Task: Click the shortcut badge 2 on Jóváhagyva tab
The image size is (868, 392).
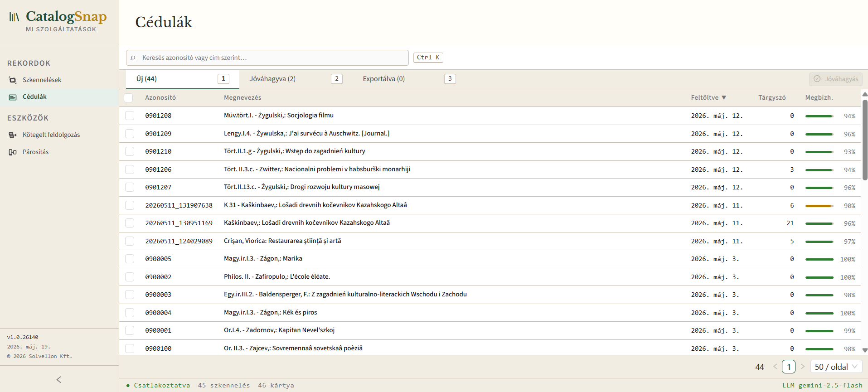Action: point(336,79)
